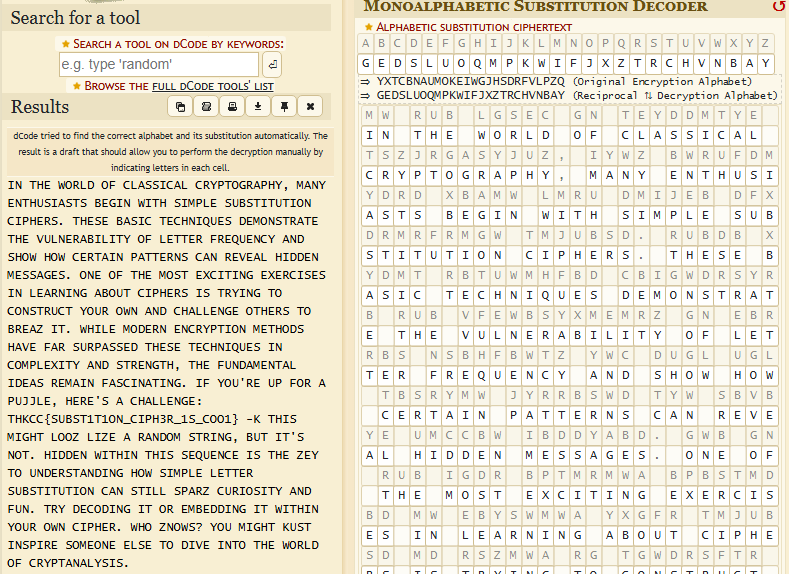This screenshot has width=789, height=574.
Task: Select the substitution input under header K
Action: pos(525,64)
